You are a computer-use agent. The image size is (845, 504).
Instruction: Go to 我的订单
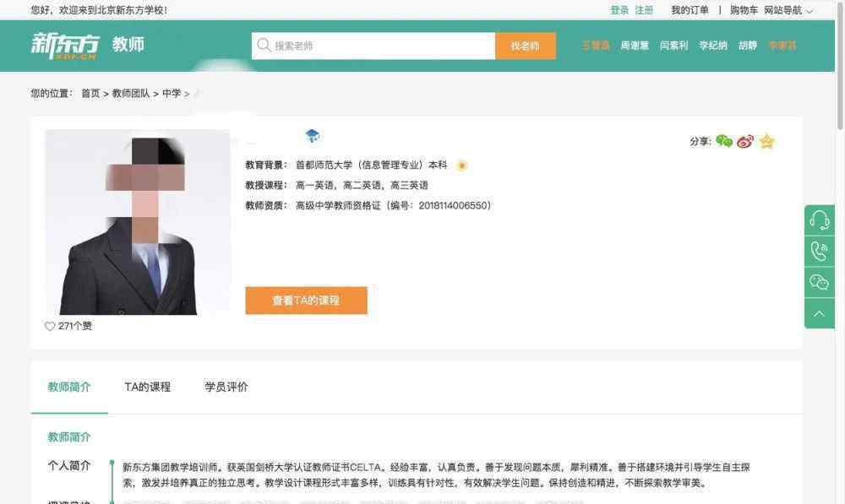(x=690, y=10)
